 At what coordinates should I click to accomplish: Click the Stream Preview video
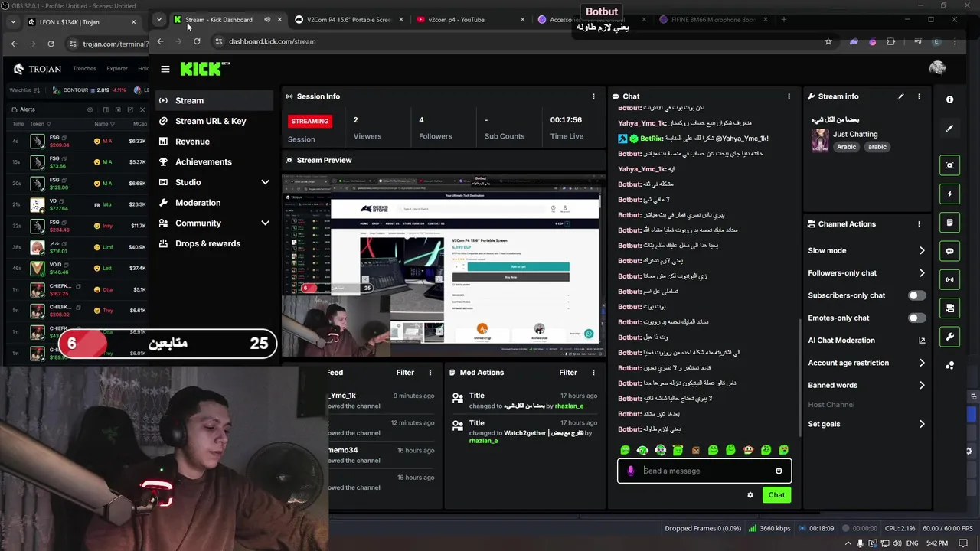[444, 266]
